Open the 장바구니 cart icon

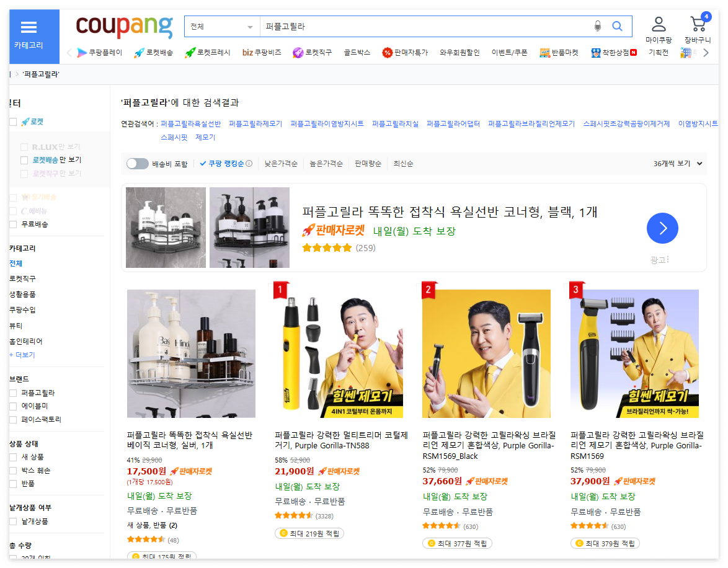tap(698, 30)
